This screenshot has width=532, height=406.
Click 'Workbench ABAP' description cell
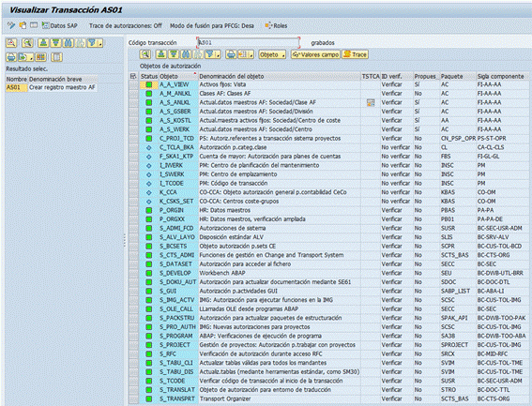[x=279, y=273]
